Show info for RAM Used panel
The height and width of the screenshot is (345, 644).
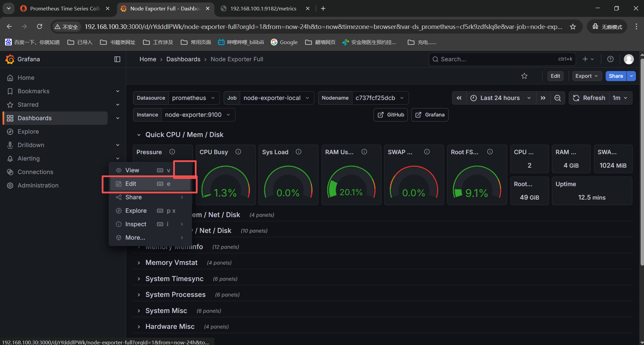(364, 152)
